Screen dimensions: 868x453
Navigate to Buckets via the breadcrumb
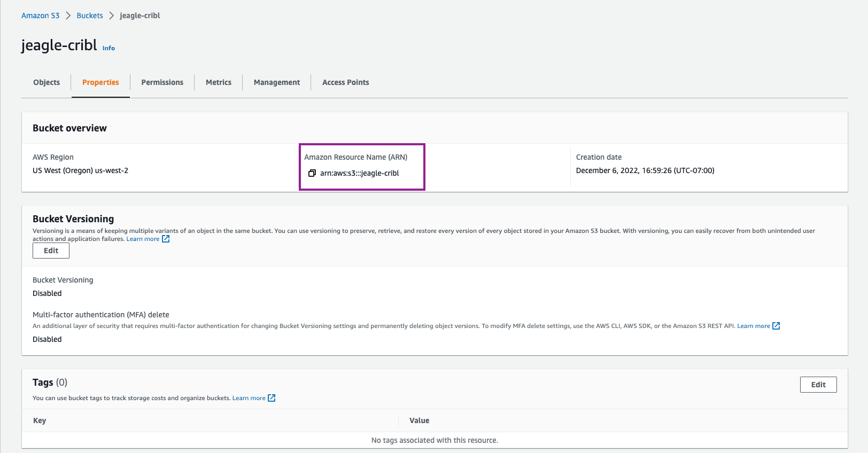coord(90,15)
